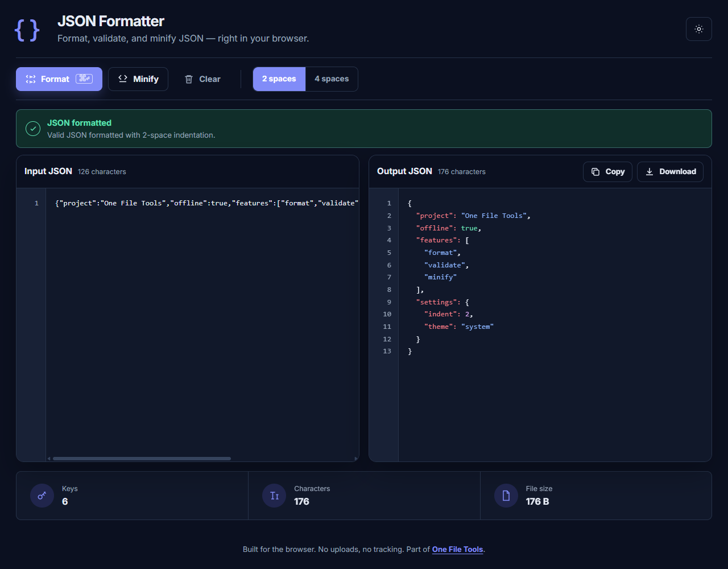This screenshot has height=569, width=728.
Task: Click the File size document icon
Action: tap(506, 496)
